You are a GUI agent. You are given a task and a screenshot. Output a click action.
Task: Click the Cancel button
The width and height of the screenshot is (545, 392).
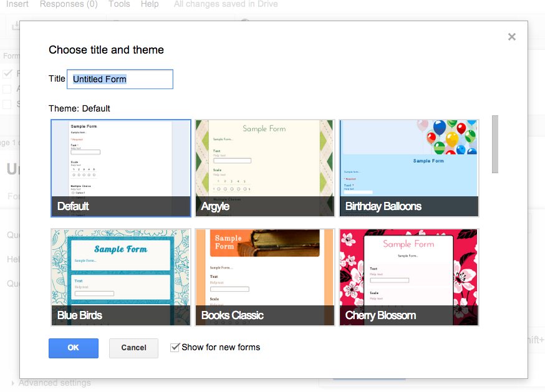[133, 348]
